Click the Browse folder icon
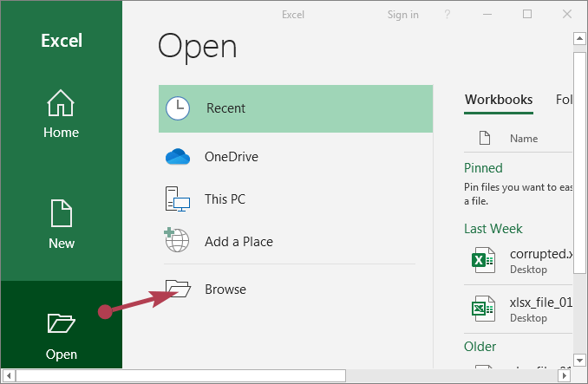Image resolution: width=588 pixels, height=384 pixels. (x=178, y=289)
